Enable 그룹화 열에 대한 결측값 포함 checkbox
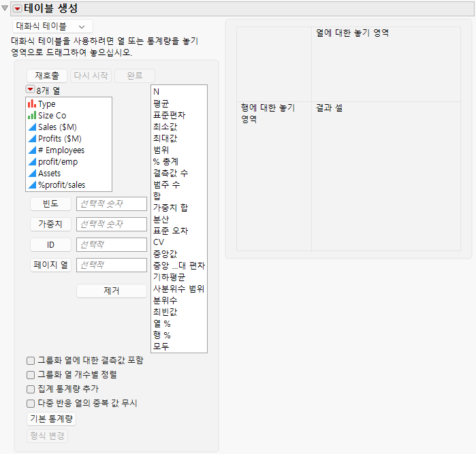This screenshot has height=454, width=476. pos(31,361)
